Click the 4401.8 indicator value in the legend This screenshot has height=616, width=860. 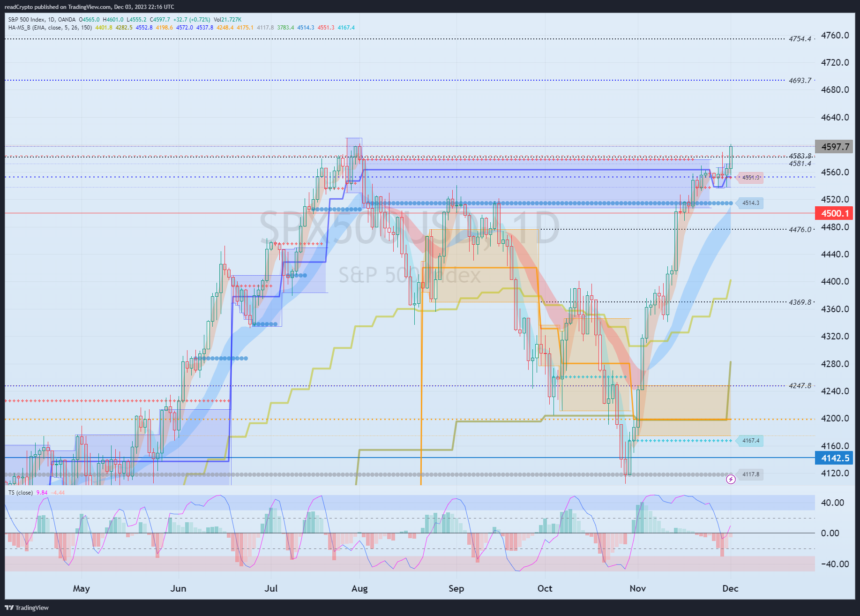click(x=104, y=28)
